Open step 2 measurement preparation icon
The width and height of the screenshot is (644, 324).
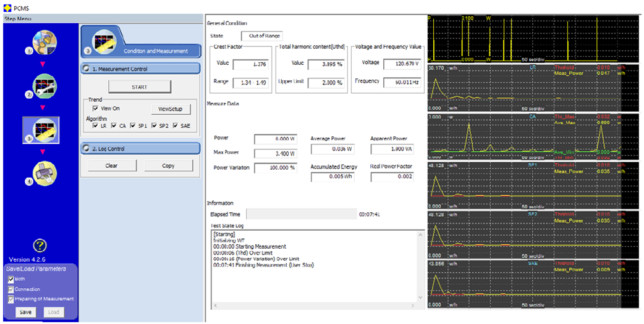[44, 87]
